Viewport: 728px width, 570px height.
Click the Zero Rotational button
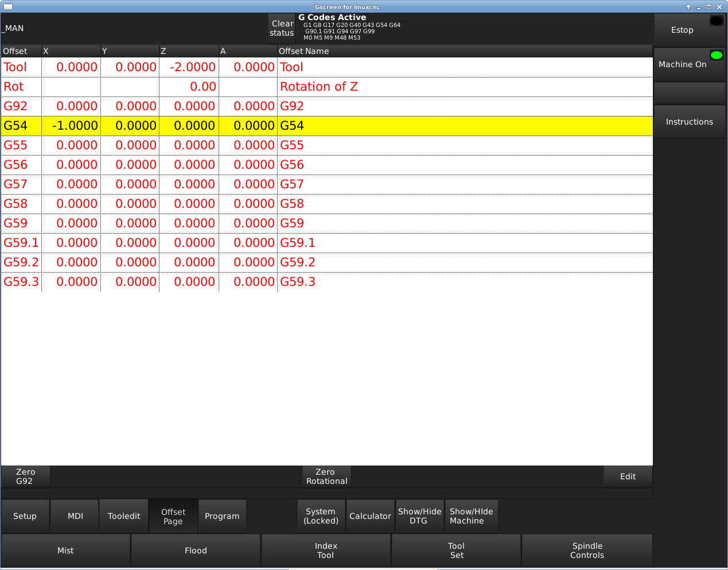[x=326, y=476]
